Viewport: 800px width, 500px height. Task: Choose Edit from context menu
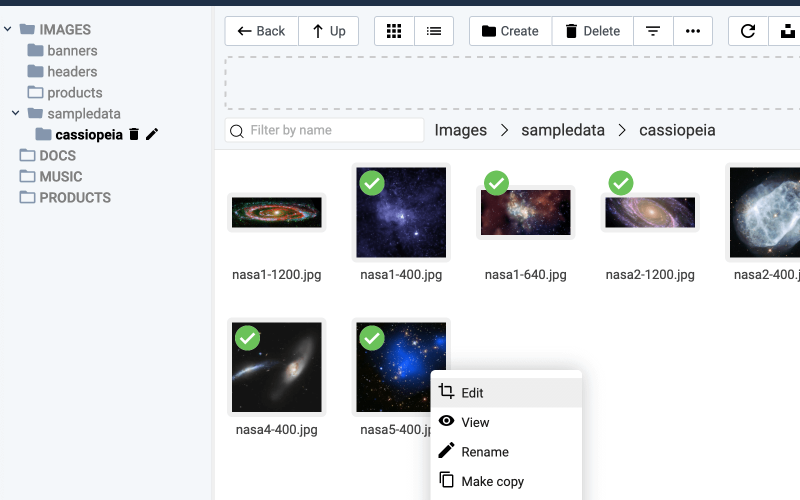[x=506, y=393]
